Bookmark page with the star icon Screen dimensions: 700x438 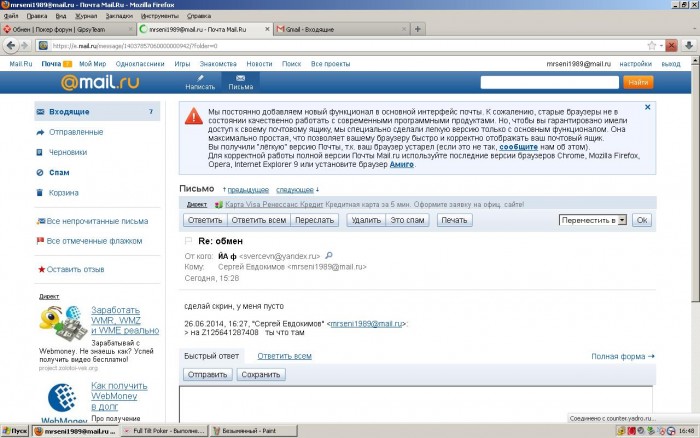coord(652,46)
